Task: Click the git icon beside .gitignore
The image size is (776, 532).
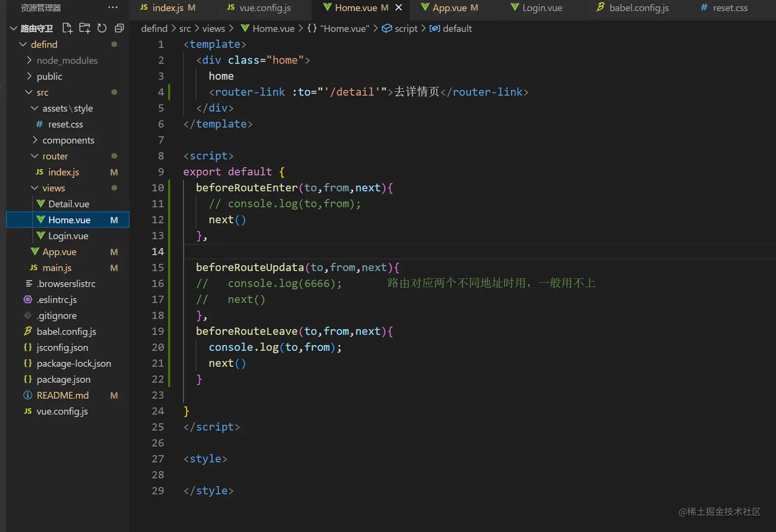Action: [x=28, y=315]
